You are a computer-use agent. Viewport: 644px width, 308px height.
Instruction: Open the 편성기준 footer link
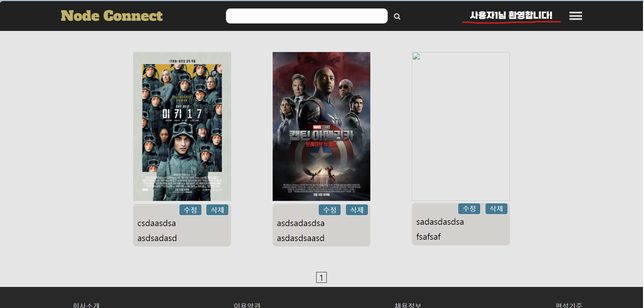click(569, 305)
